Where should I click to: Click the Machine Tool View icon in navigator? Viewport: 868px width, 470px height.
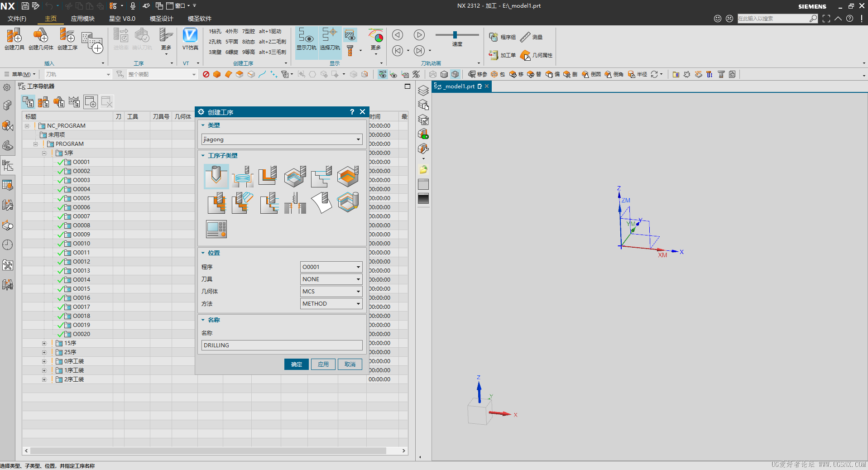43,102
